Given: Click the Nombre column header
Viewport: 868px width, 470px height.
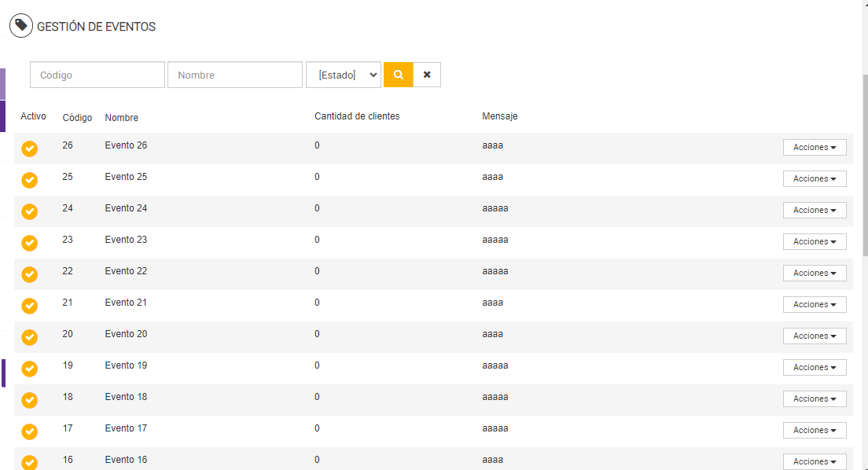Looking at the screenshot, I should click(121, 118).
